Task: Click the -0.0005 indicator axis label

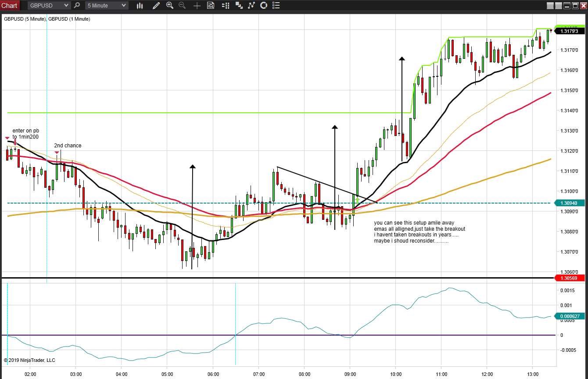Action: coord(568,350)
